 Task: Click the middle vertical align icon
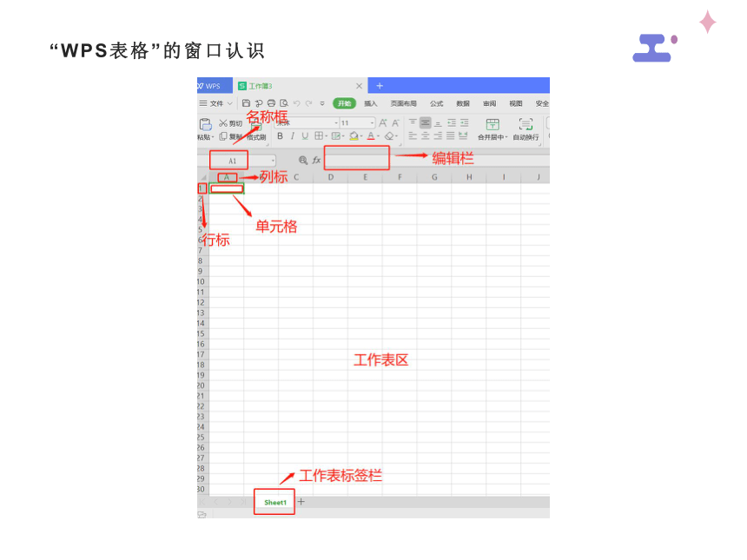pos(426,123)
